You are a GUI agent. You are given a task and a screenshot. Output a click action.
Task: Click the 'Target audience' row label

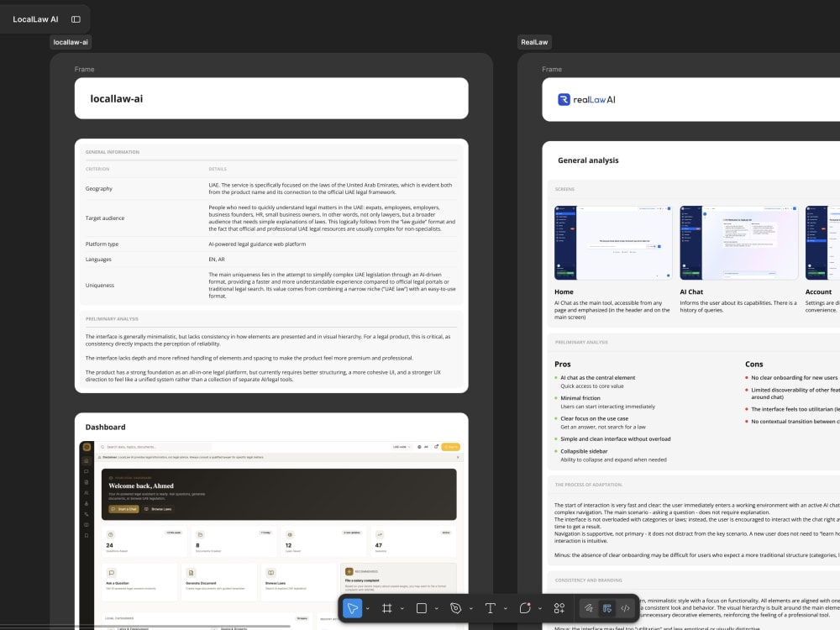coord(105,218)
